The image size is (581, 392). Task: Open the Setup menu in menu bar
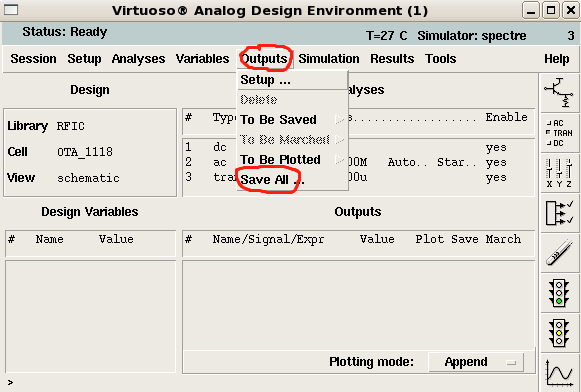point(84,59)
